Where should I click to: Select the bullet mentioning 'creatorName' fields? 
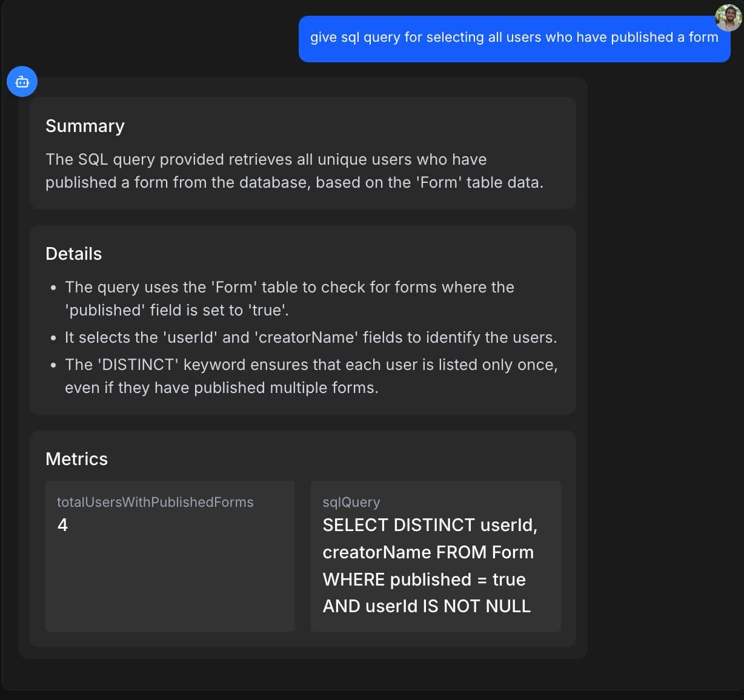pos(310,337)
